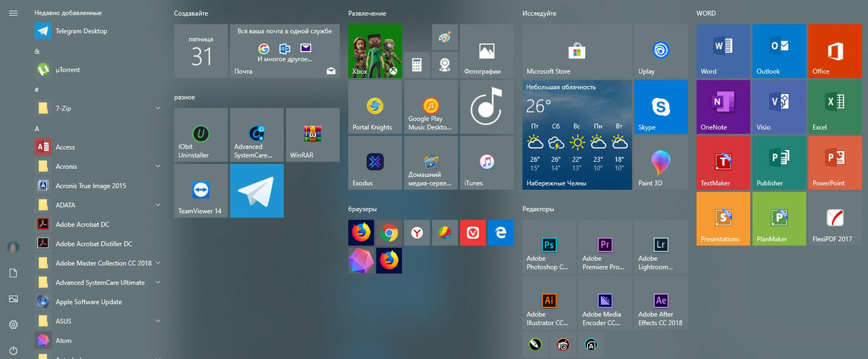Open the Presentations tile
This screenshot has width=868, height=359.
coord(723,218)
